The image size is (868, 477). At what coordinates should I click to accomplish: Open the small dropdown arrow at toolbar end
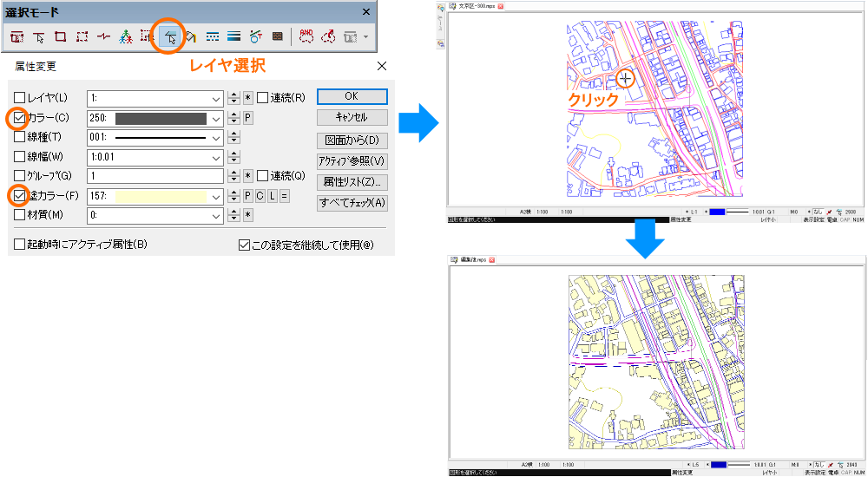tap(366, 37)
